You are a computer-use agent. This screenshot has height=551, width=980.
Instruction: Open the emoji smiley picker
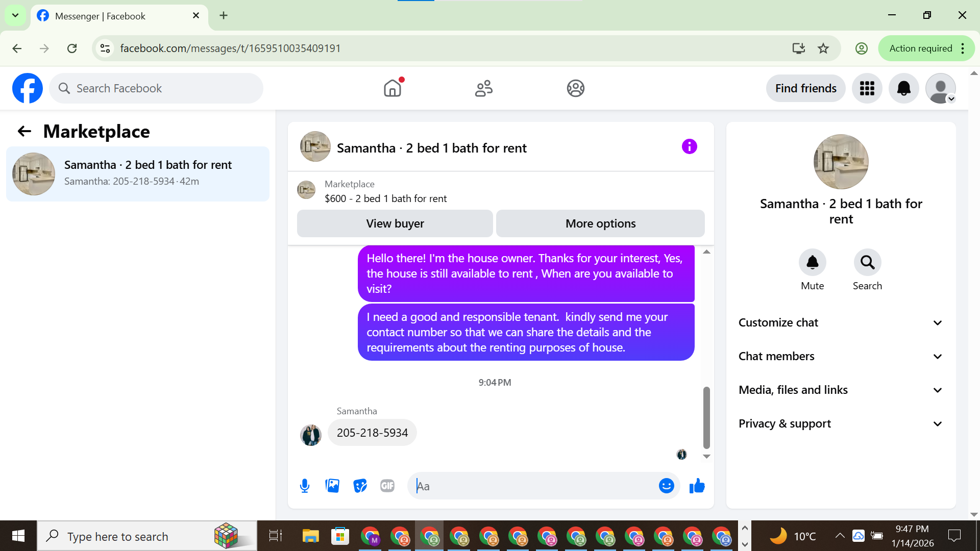coord(666,486)
